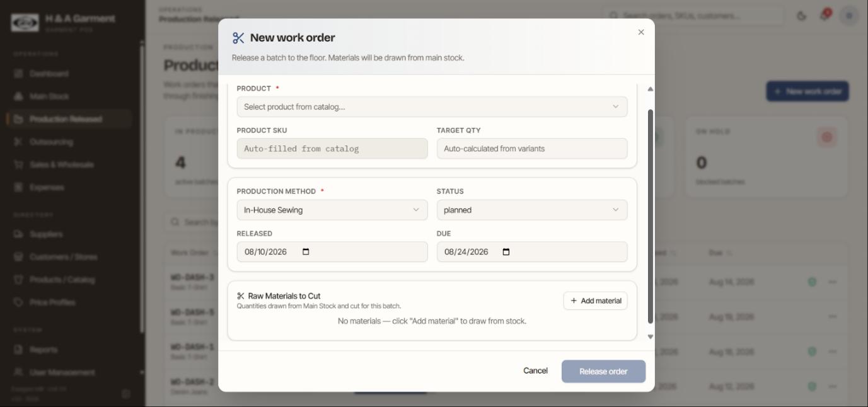This screenshot has width=868, height=407.
Task: Click the Outsourcing scissors sidebar icon
Action: click(x=18, y=142)
